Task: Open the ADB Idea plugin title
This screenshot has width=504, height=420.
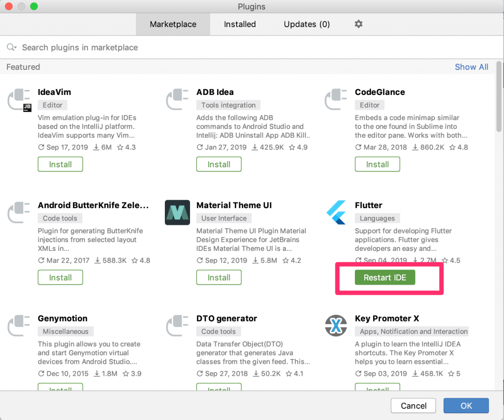Action: point(215,92)
